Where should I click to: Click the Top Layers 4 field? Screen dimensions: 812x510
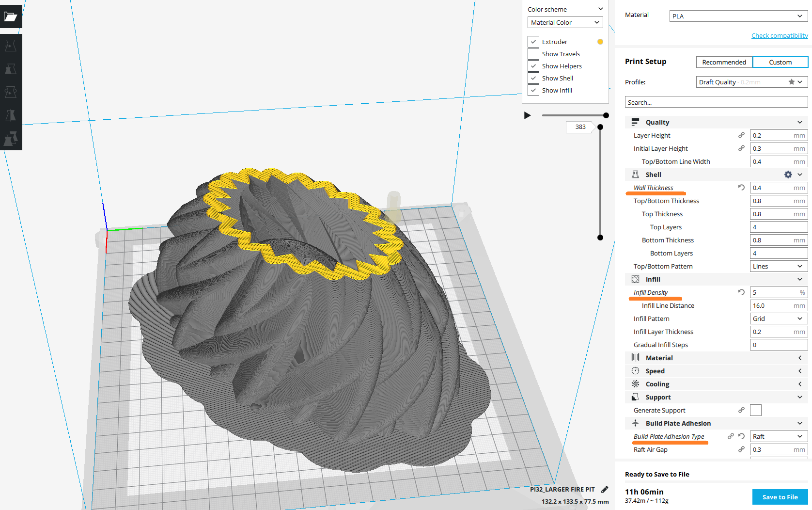click(779, 227)
